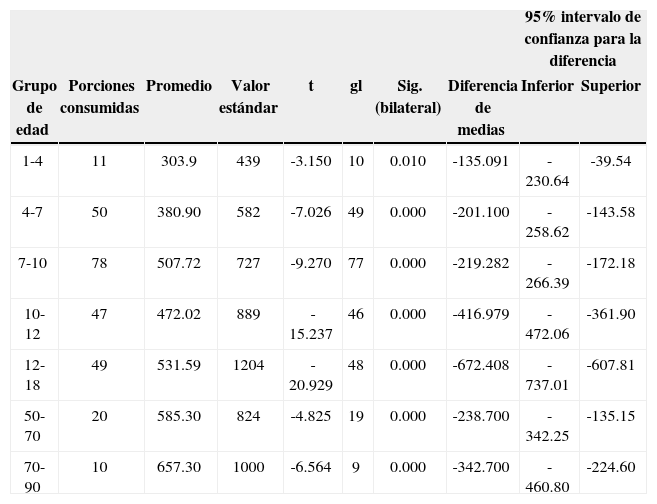Click the 889 standard value cell

point(248,314)
